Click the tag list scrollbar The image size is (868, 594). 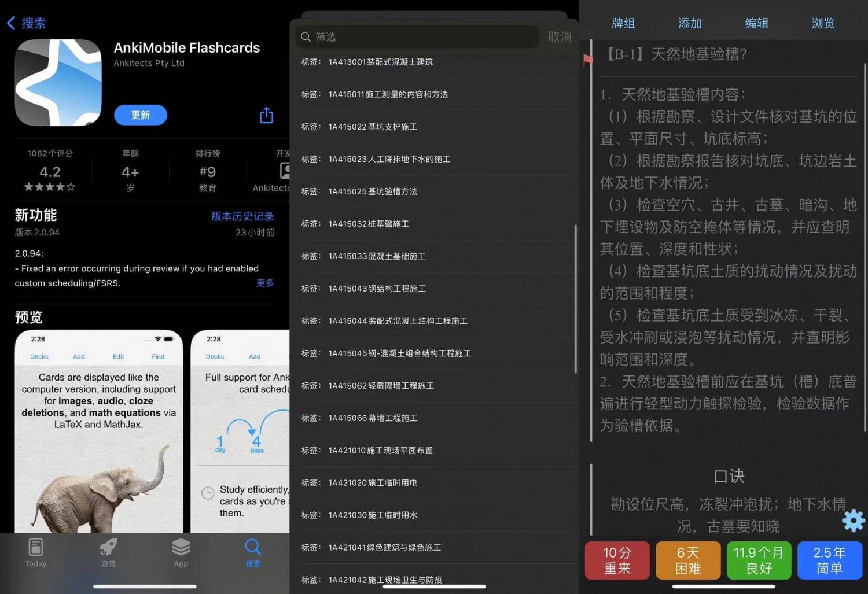point(575,299)
